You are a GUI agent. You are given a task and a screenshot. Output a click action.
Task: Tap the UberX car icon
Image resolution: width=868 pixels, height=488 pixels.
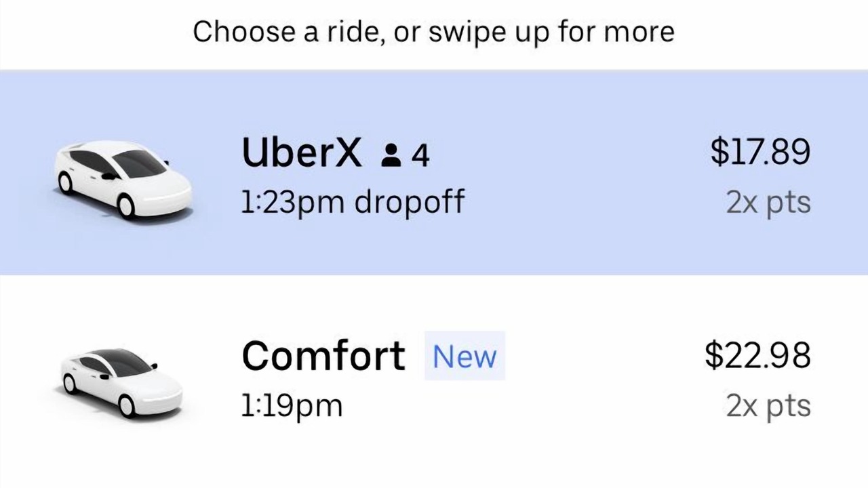click(x=122, y=179)
